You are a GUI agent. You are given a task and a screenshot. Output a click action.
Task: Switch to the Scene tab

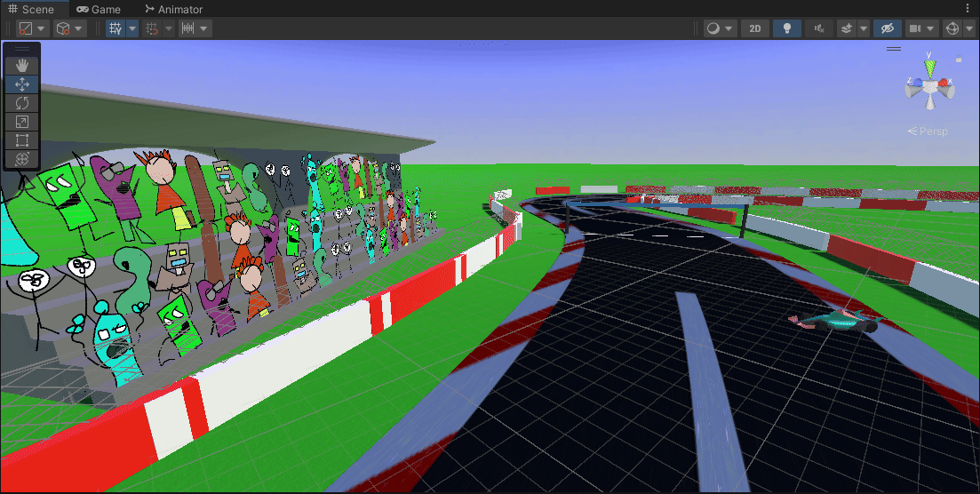click(30, 9)
